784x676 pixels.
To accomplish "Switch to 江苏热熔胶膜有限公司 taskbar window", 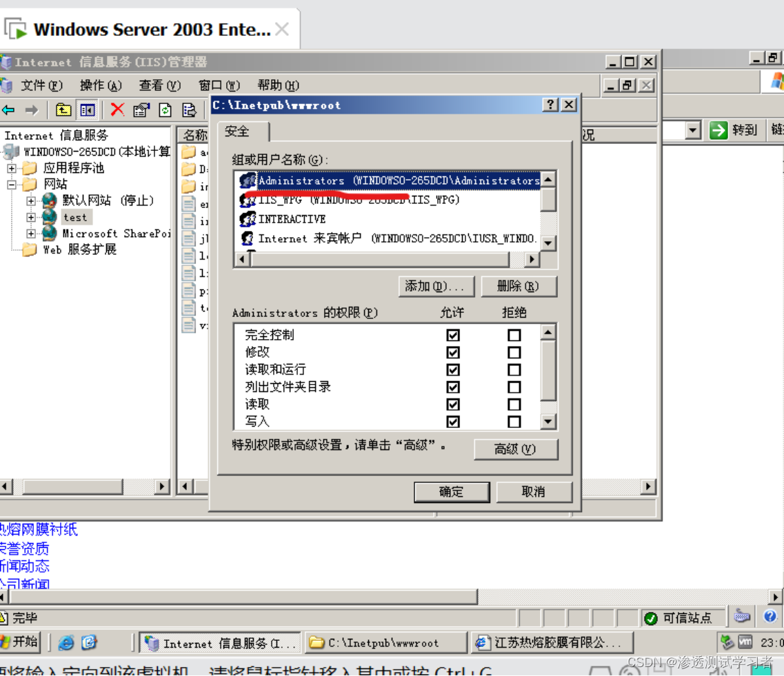I will click(552, 642).
